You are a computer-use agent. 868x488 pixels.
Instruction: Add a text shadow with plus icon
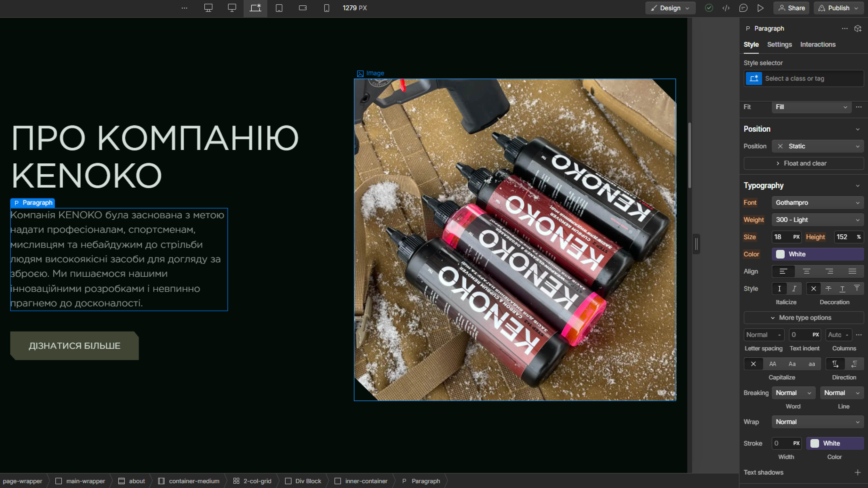click(858, 472)
